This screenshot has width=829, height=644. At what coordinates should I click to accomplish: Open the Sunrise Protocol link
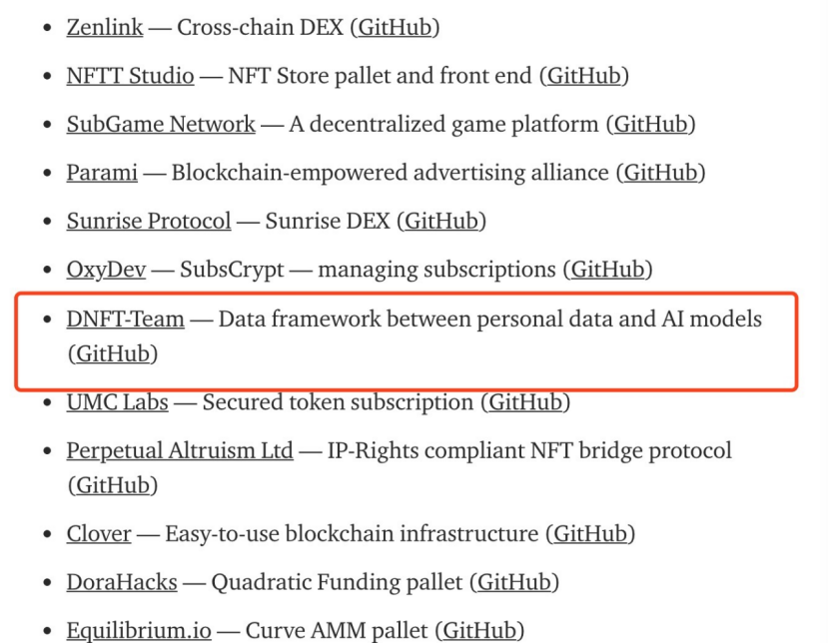(149, 221)
